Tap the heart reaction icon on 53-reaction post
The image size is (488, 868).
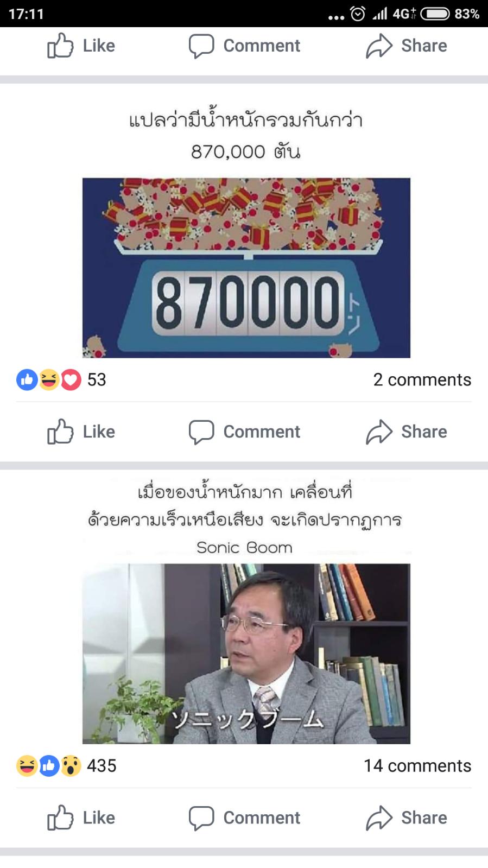(71, 380)
